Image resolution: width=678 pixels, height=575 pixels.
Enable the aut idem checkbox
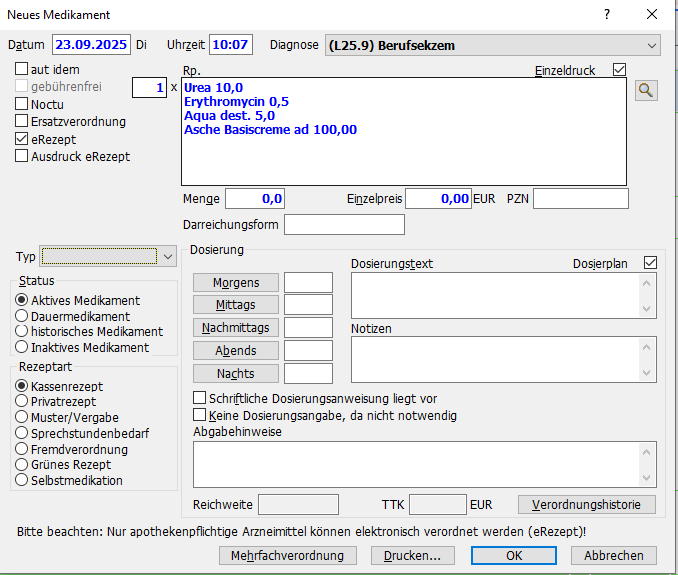click(x=22, y=69)
